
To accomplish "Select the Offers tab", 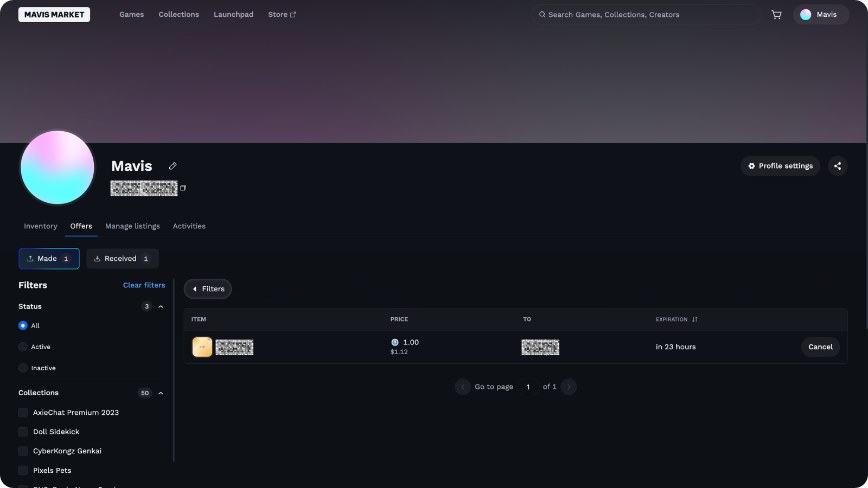I will [x=81, y=226].
